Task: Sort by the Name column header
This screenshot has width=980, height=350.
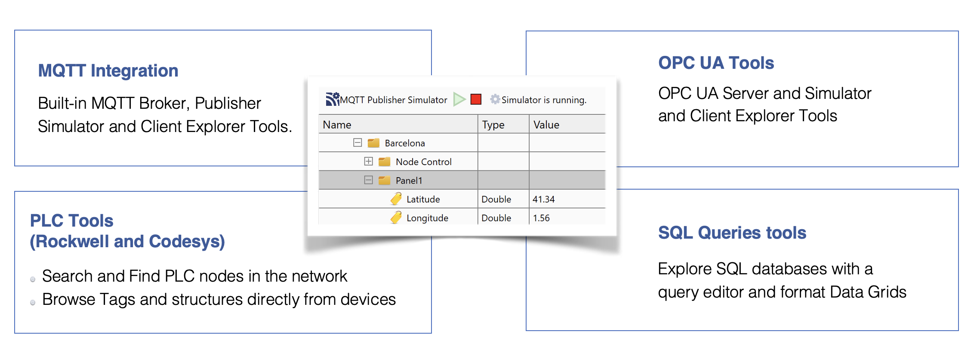Action: (337, 125)
